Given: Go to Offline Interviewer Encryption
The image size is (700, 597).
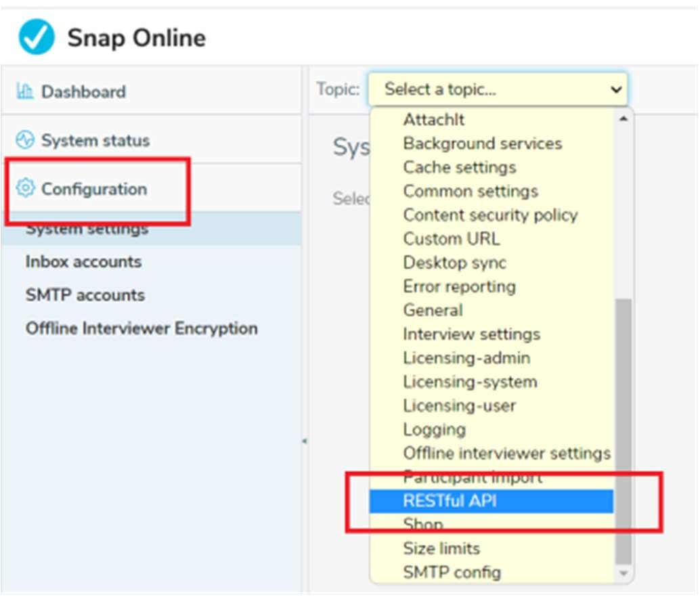Looking at the screenshot, I should (x=141, y=329).
